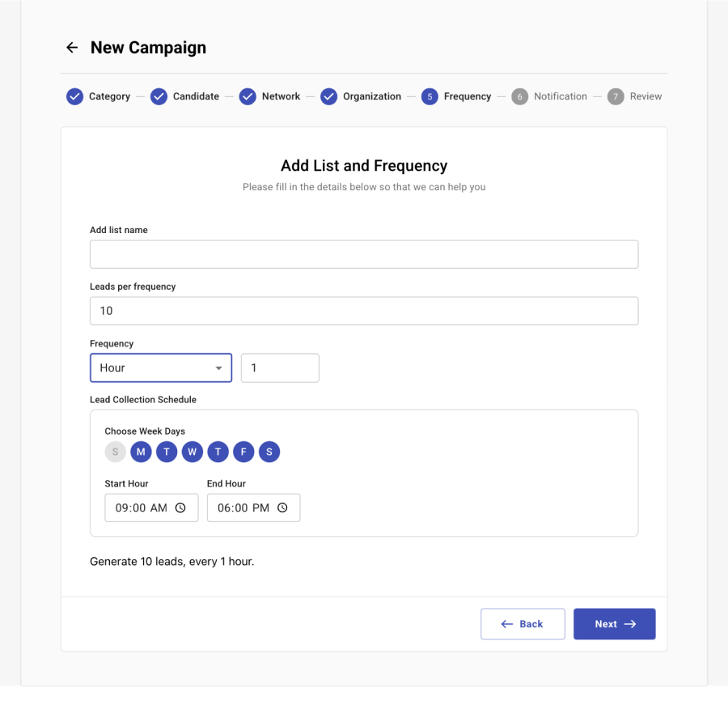Focus the Add list name field
728x722 pixels.
pos(364,254)
